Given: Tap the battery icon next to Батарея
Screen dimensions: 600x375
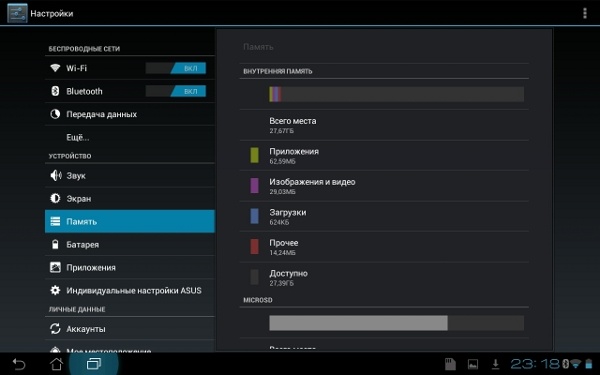Looking at the screenshot, I should (x=55, y=244).
